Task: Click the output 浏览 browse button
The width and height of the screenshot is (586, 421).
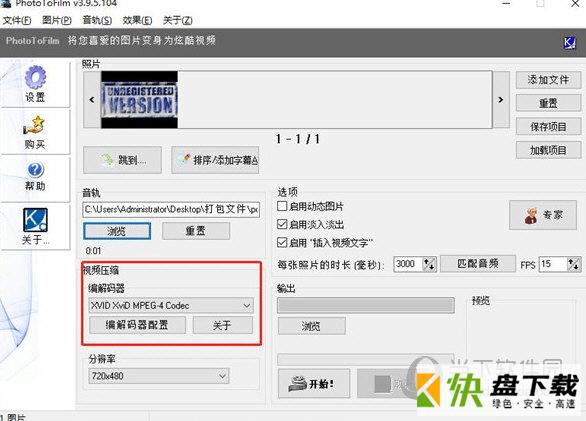Action: click(311, 326)
